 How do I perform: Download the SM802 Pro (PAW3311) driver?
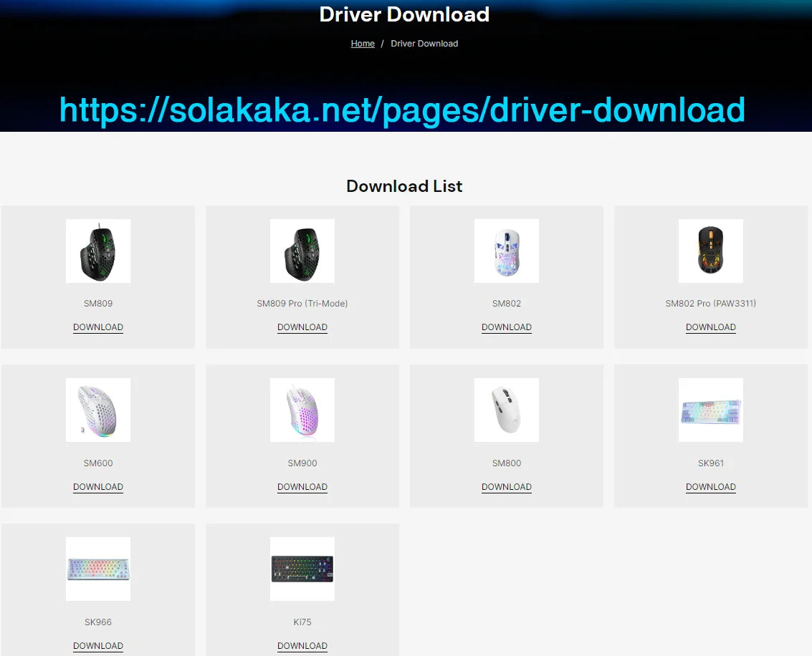(711, 327)
